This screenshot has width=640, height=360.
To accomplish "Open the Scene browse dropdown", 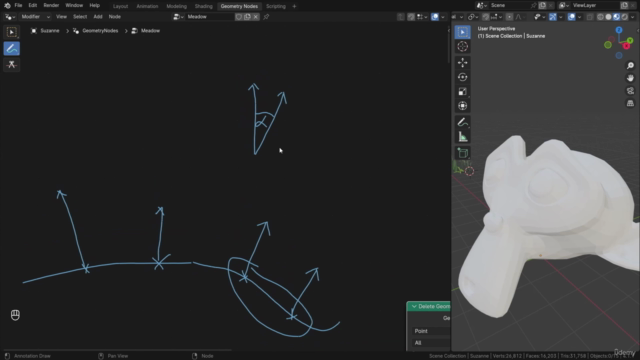I will [x=482, y=5].
